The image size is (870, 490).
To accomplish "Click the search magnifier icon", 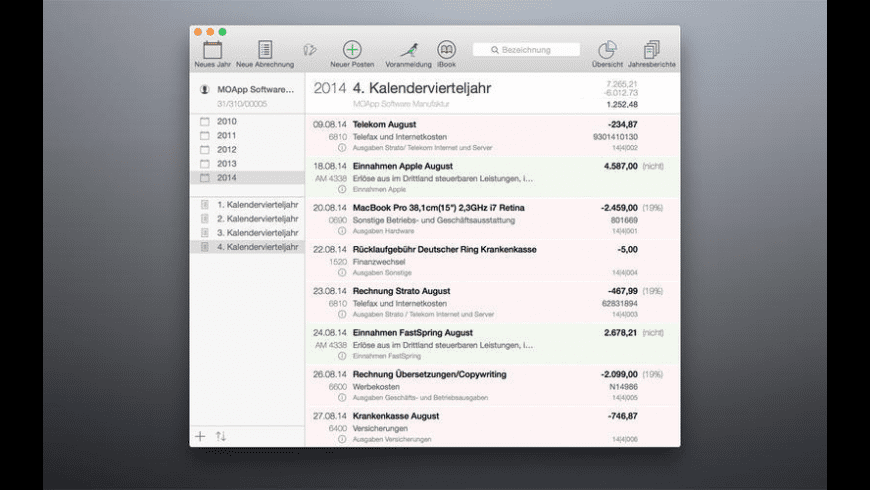I will tap(494, 50).
